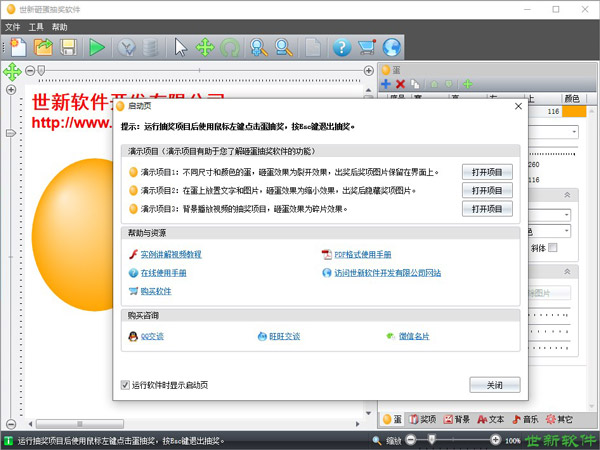Close the 启动页 dialog with X
The height and width of the screenshot is (450, 600).
[x=518, y=106]
